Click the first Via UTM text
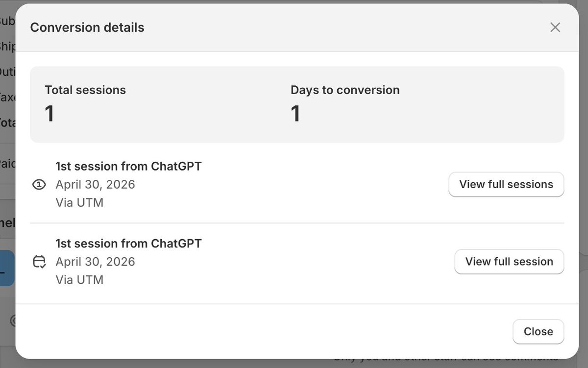 point(79,202)
